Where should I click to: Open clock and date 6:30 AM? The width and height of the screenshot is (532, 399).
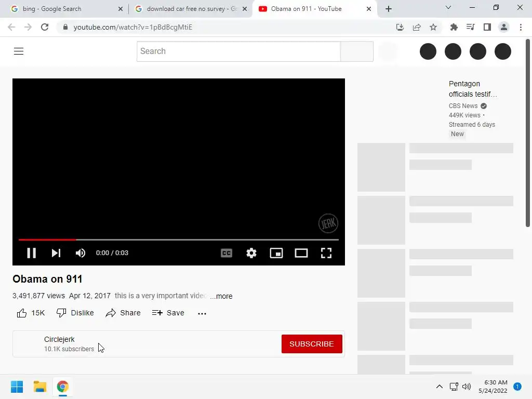click(x=493, y=387)
